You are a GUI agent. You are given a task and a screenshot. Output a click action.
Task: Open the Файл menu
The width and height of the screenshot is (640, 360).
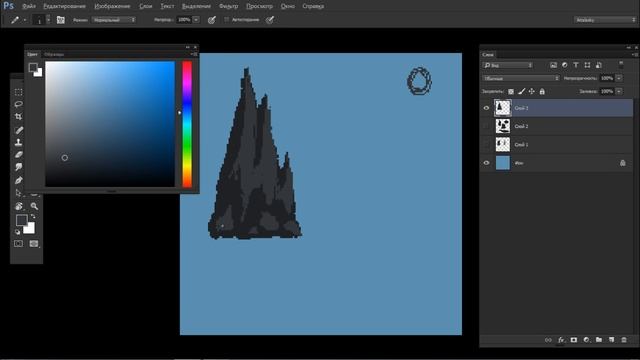(x=29, y=6)
